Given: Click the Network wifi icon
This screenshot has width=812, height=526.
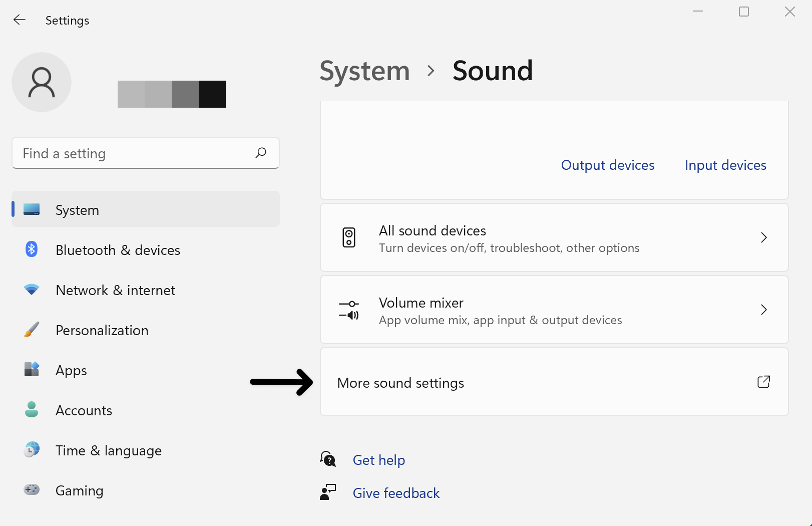Looking at the screenshot, I should (32, 290).
